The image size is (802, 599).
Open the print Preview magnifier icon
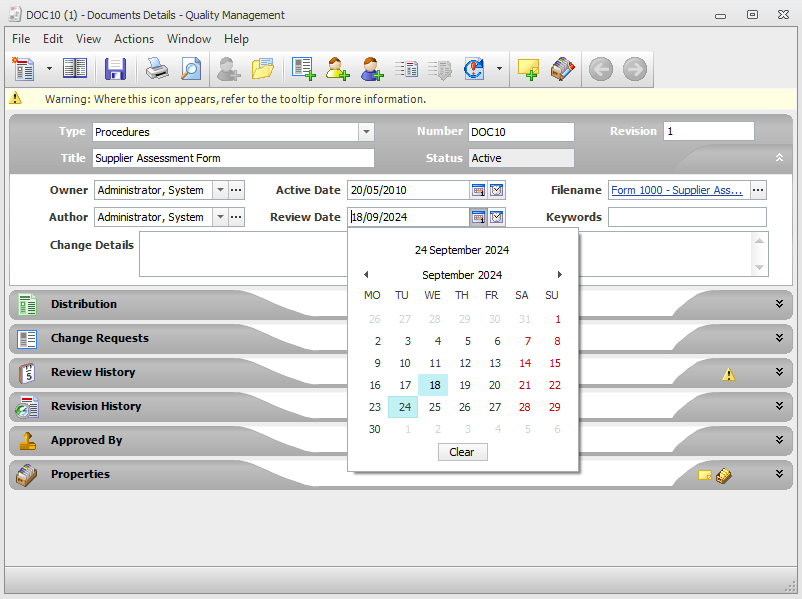click(191, 69)
